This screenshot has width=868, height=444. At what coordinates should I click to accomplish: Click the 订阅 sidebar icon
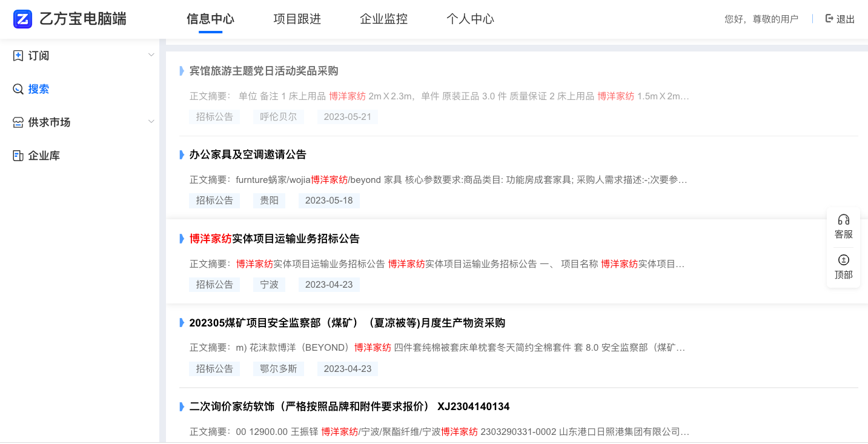(x=18, y=56)
